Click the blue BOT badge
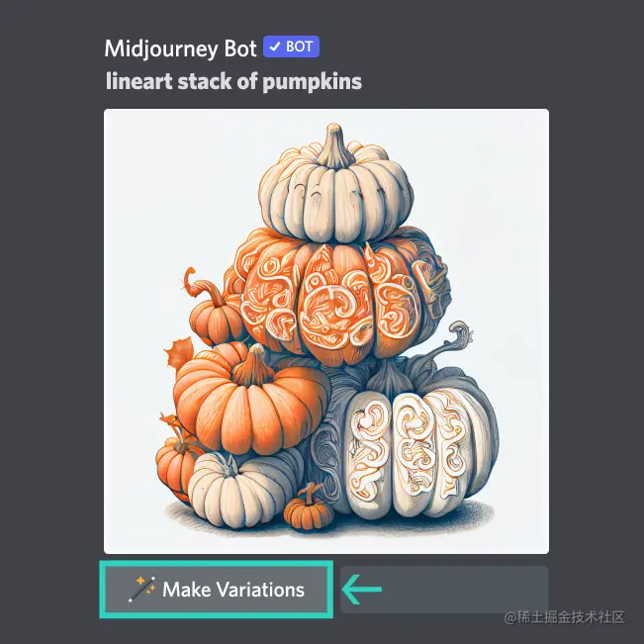The image size is (644, 644). 291,46
